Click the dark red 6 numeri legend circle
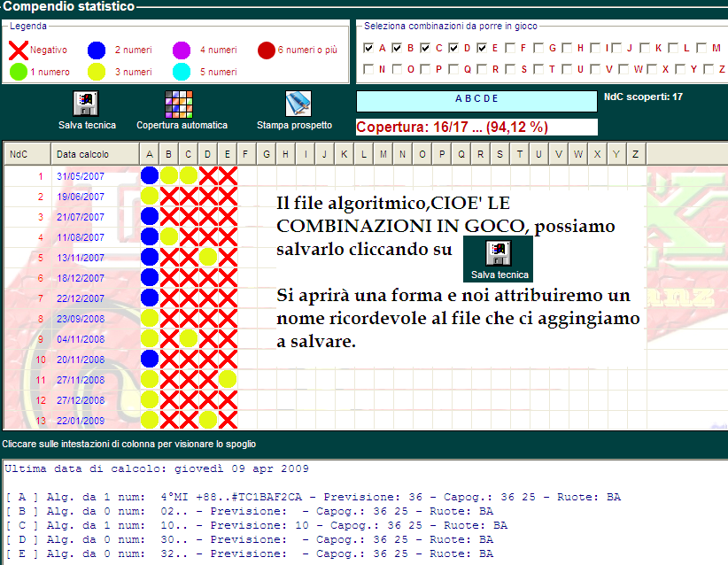This screenshot has height=565, width=728. pos(267,50)
